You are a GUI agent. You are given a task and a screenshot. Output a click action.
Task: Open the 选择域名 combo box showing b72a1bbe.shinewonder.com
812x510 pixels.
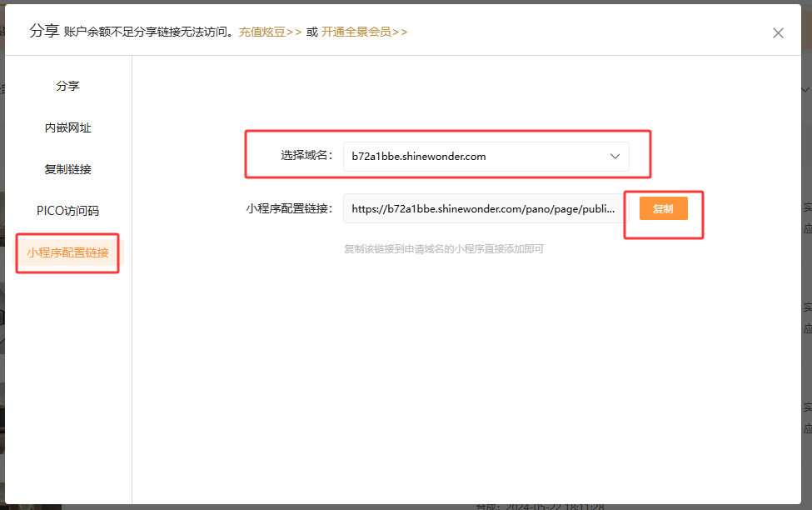[475, 157]
